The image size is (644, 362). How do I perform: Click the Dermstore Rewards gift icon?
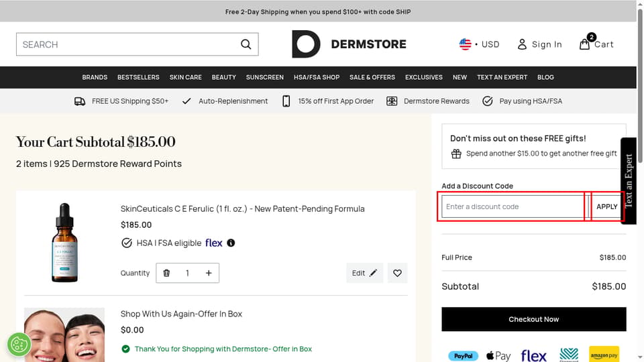(x=392, y=101)
